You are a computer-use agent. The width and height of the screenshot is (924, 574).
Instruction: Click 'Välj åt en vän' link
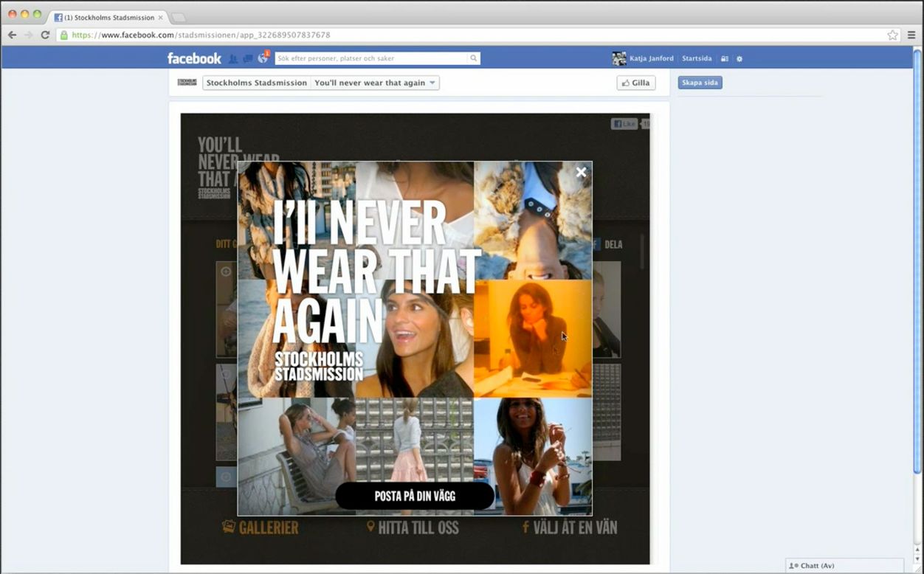[x=569, y=528]
